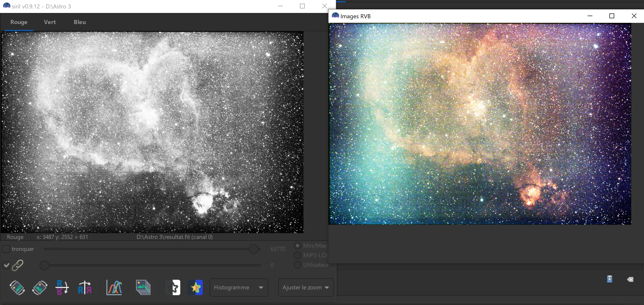
Task: Enable the tronquer checkbox
Action: click(6, 249)
